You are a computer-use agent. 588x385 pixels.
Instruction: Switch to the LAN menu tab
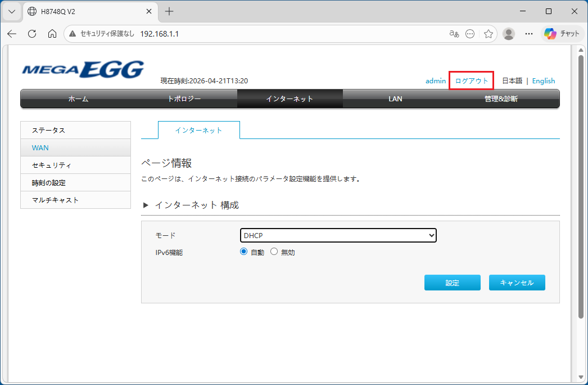(395, 99)
